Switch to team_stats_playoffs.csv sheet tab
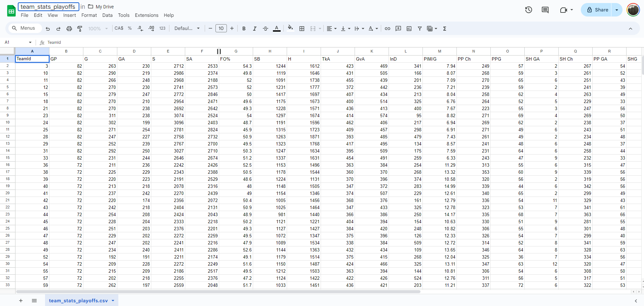The width and height of the screenshot is (644, 306). click(x=78, y=301)
